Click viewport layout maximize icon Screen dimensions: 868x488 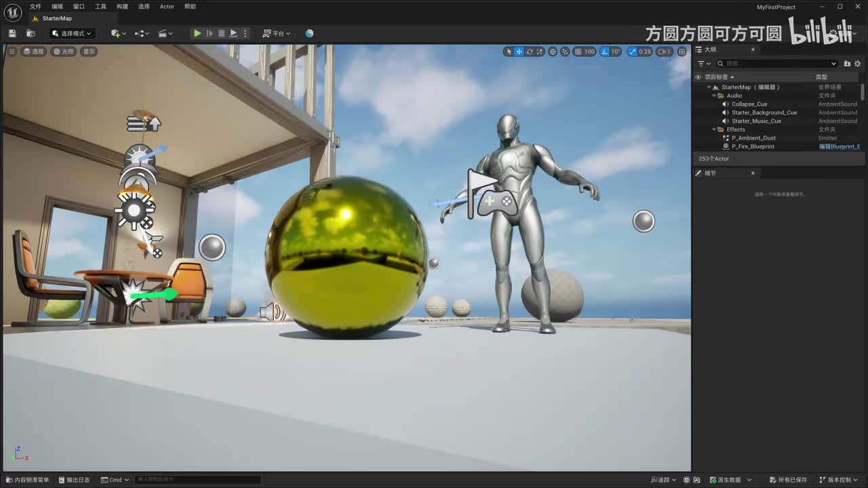pos(682,52)
